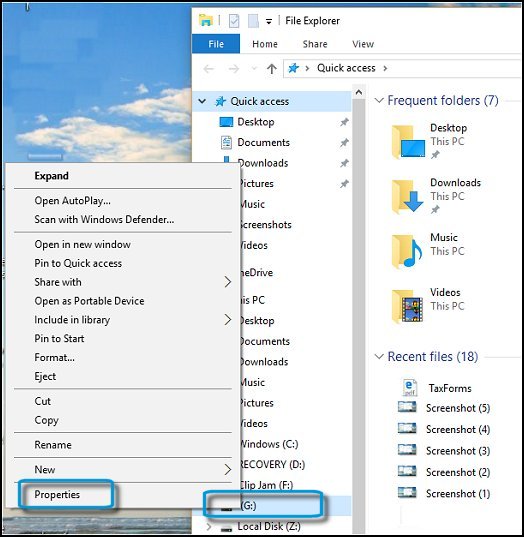Collapse the Recent files section

[x=379, y=357]
